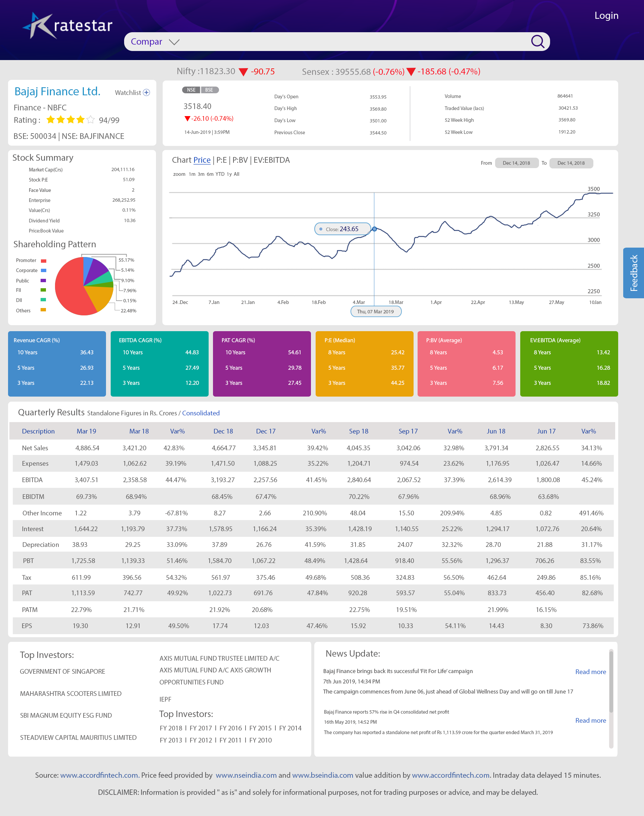This screenshot has width=644, height=816.
Task: Click the ratestar logo
Action: [x=68, y=25]
